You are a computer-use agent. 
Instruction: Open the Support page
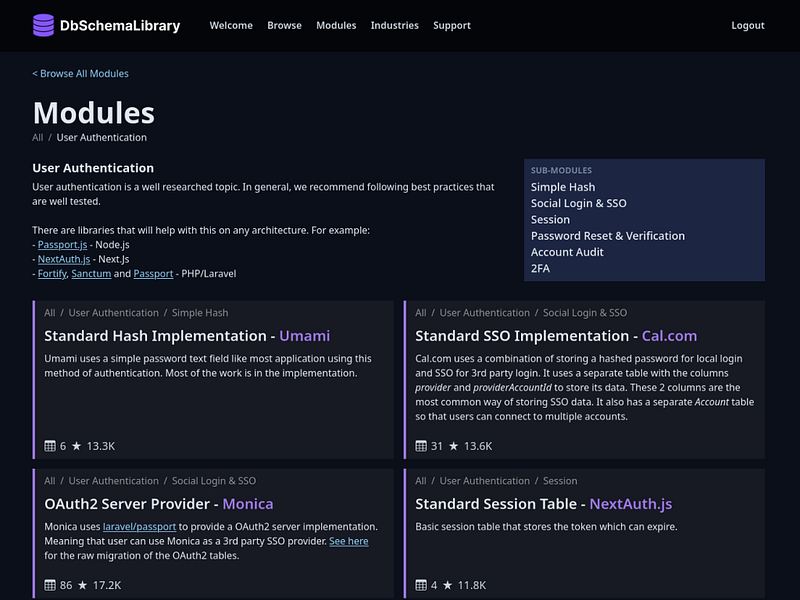coord(452,25)
